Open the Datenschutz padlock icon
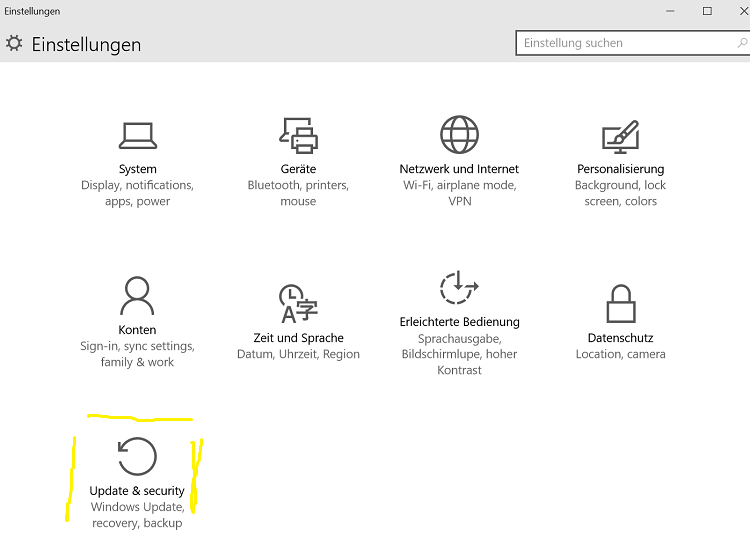 (x=621, y=304)
